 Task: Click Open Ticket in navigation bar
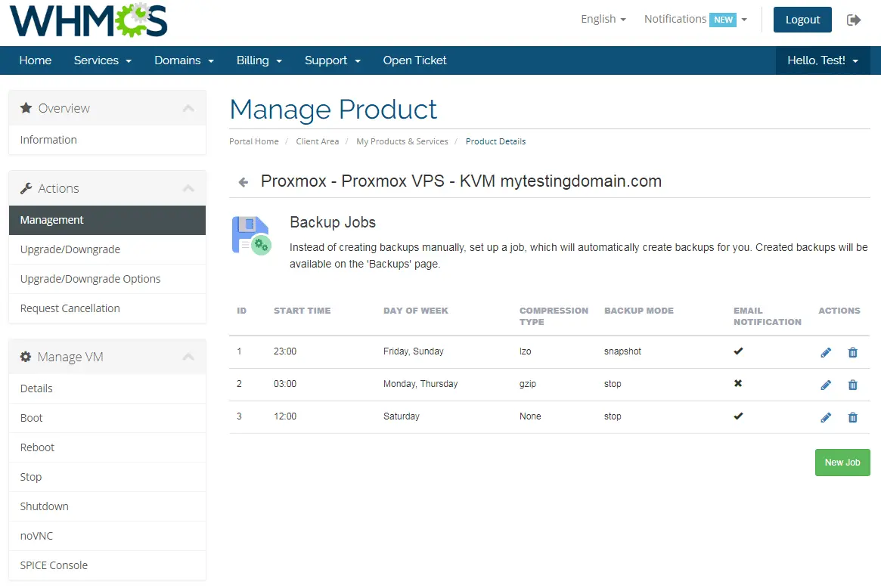(414, 60)
